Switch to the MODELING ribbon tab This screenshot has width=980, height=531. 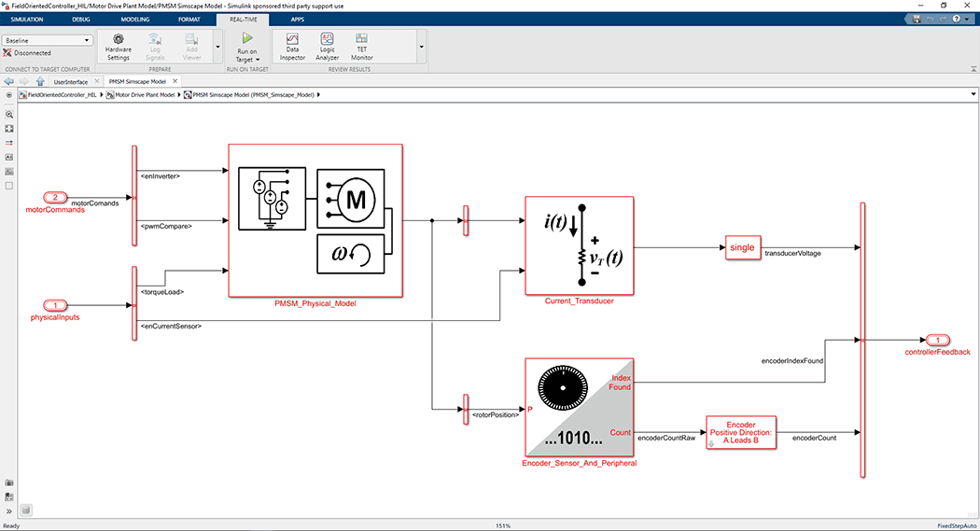coord(134,19)
